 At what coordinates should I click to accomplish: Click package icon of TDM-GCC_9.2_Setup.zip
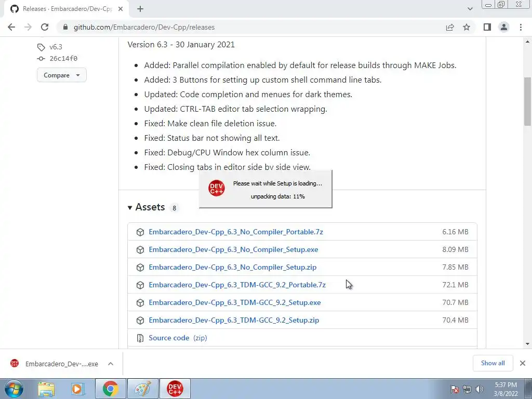[140, 320]
